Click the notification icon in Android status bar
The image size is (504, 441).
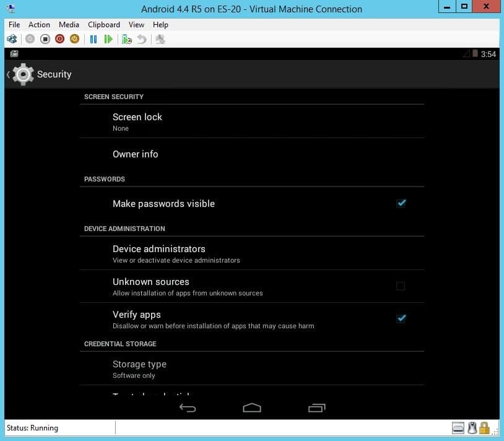pos(14,54)
